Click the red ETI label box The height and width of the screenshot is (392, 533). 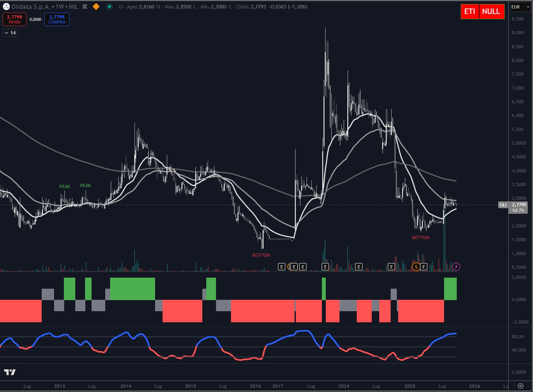coord(469,12)
